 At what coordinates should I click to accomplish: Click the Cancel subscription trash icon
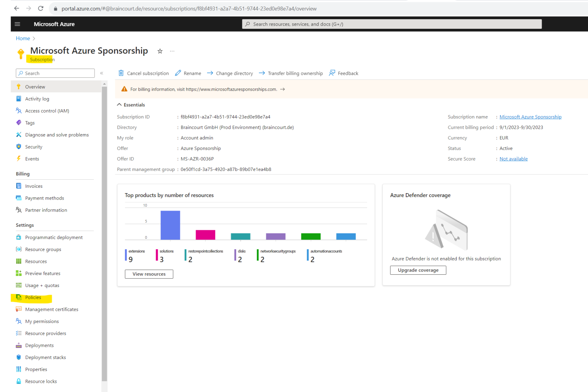pyautogui.click(x=121, y=73)
